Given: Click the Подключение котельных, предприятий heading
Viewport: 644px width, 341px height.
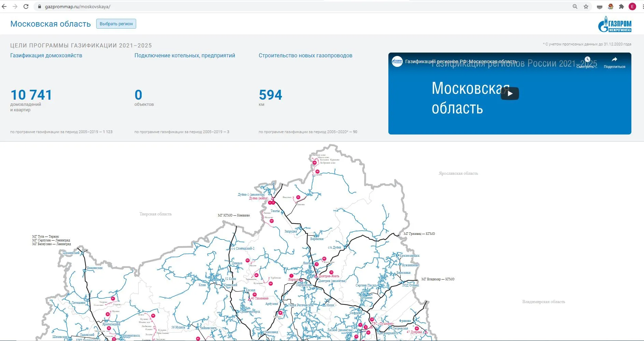Looking at the screenshot, I should coord(185,56).
